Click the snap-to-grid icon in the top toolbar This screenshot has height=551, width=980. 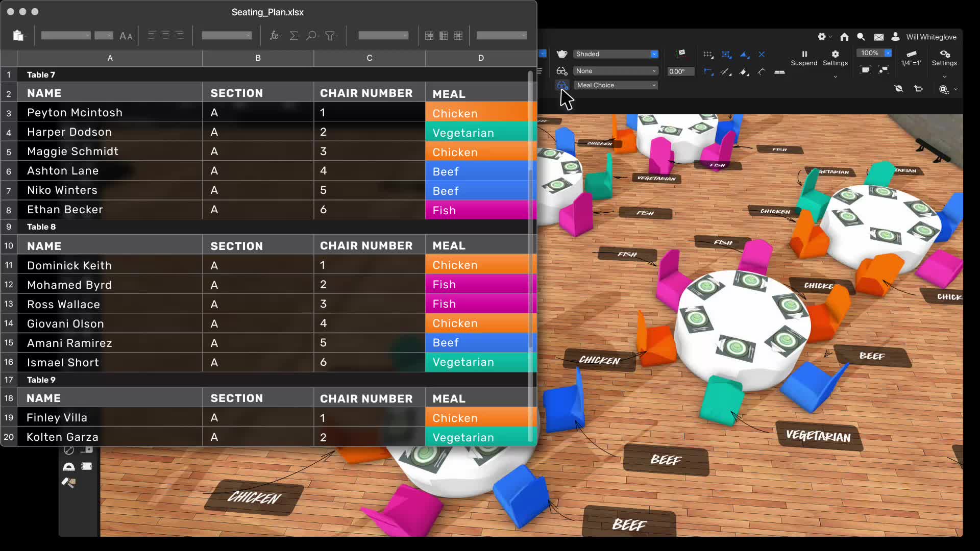[x=707, y=54]
